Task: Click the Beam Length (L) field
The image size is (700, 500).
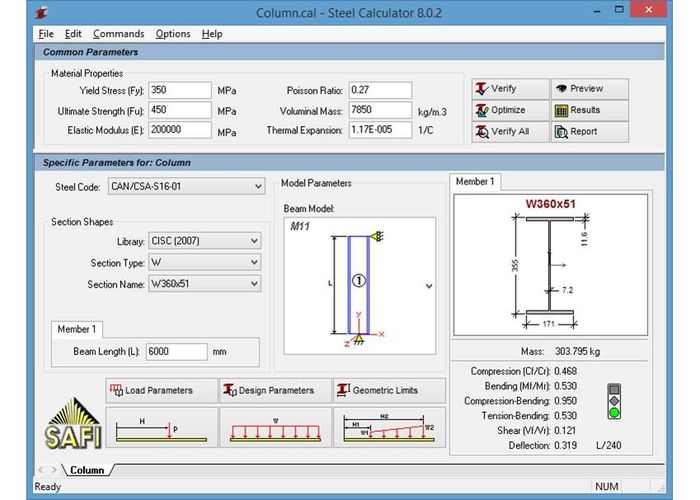Action: pos(177,352)
